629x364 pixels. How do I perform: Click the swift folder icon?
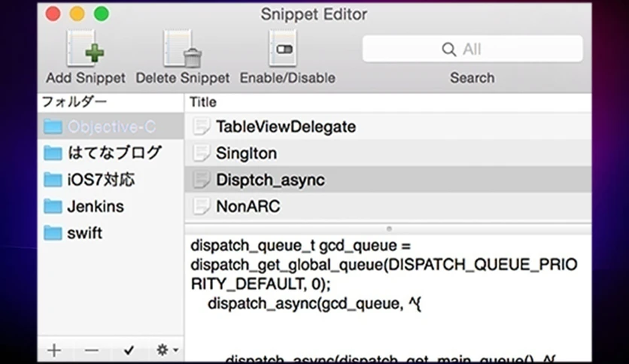point(53,233)
